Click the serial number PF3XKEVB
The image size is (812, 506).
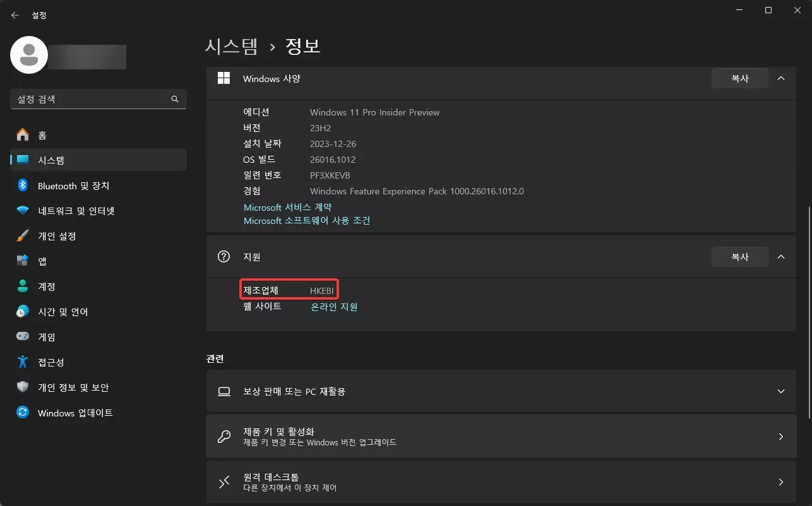tap(330, 175)
